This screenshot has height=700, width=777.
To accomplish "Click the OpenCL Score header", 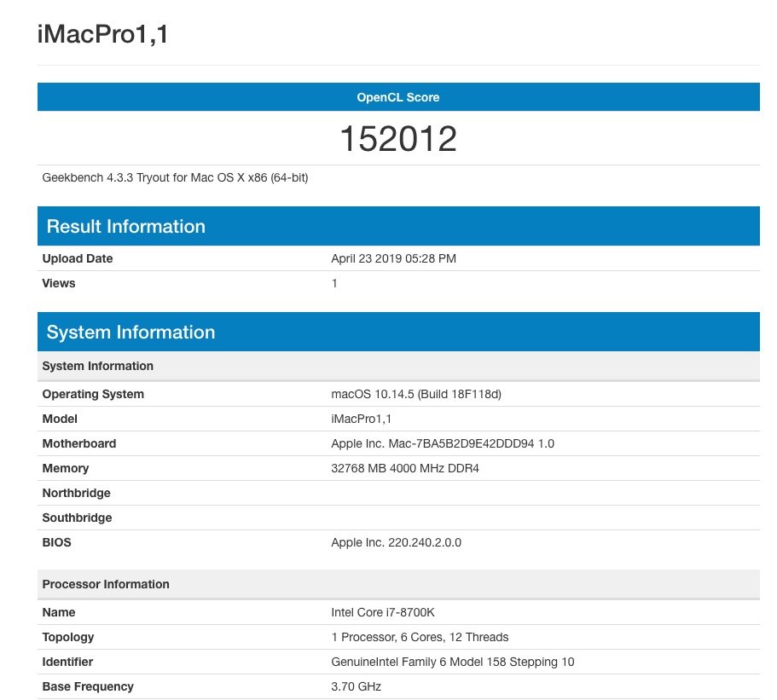I will point(398,97).
